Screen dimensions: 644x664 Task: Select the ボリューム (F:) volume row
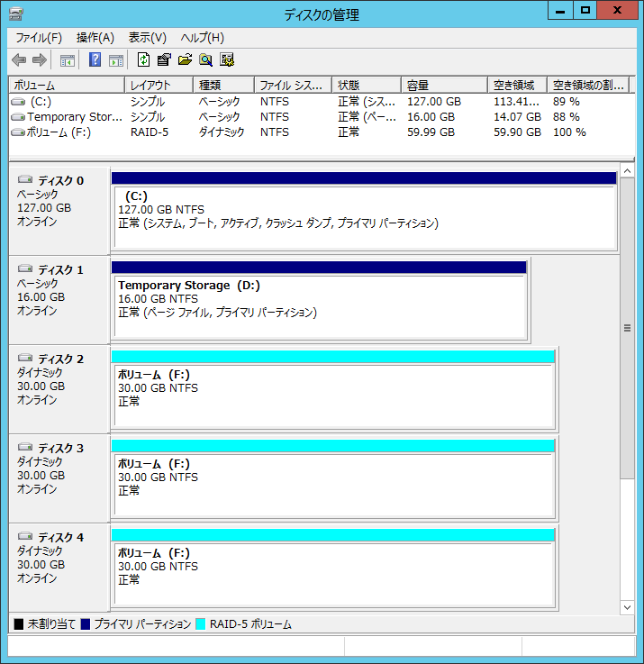click(x=322, y=132)
